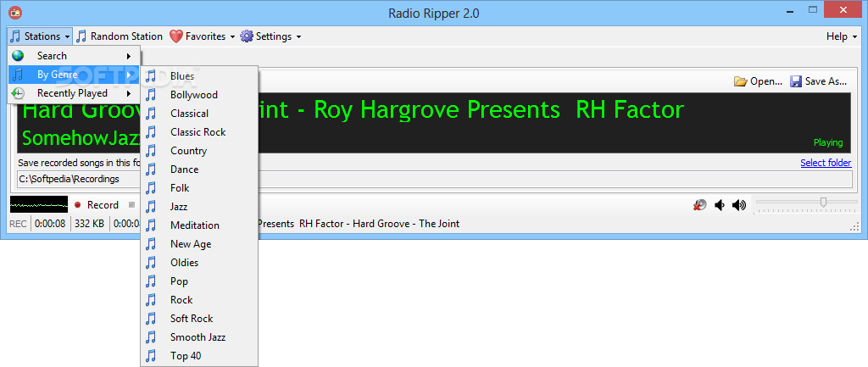Viewport: 868px width, 367px height.
Task: Click the note icon next to Oldies
Action: (151, 263)
